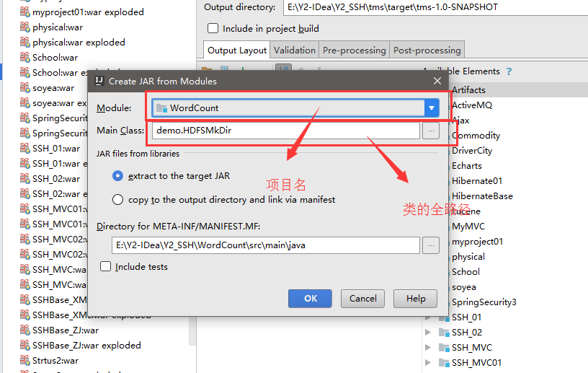The height and width of the screenshot is (373, 588).
Task: Click the physical:war artifact icon
Action: pyautogui.click(x=24, y=27)
